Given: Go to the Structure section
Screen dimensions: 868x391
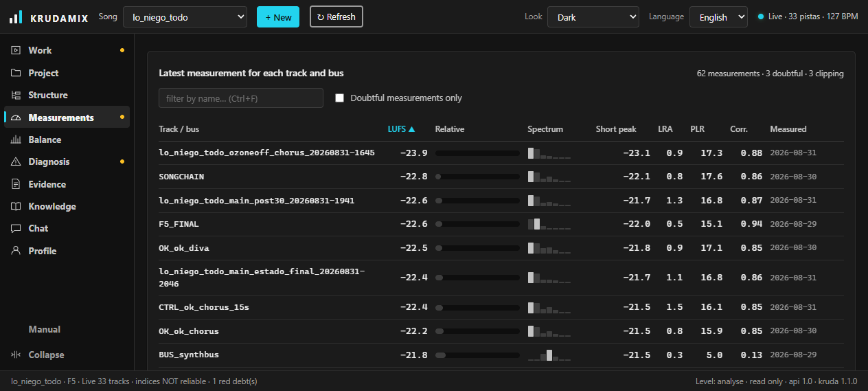Looking at the screenshot, I should coord(67,95).
